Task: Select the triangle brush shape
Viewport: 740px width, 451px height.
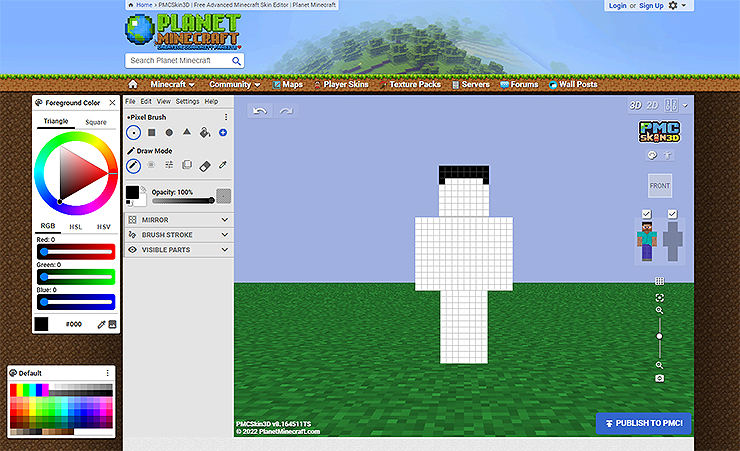Action: click(187, 132)
